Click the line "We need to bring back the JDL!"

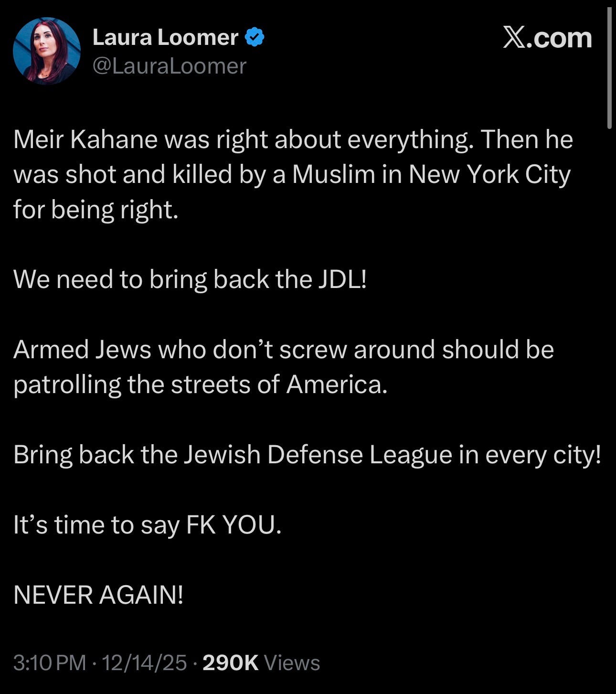[190, 279]
